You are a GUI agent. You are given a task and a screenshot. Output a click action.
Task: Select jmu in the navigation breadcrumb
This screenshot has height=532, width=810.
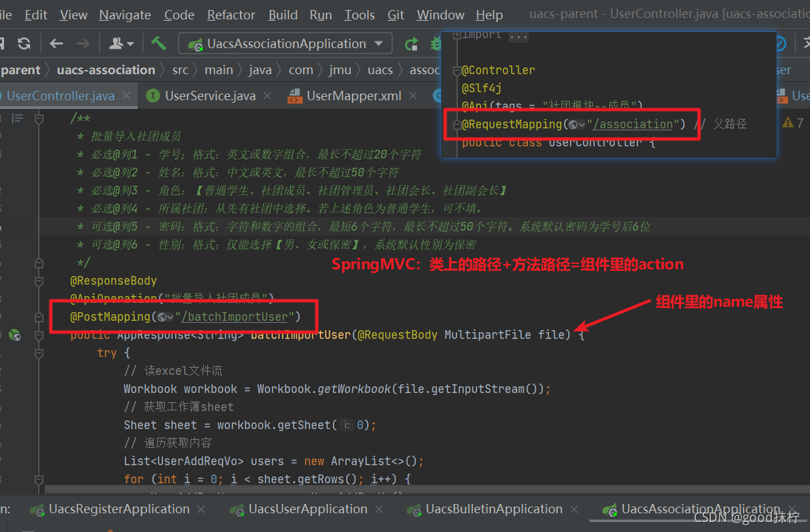pos(340,70)
